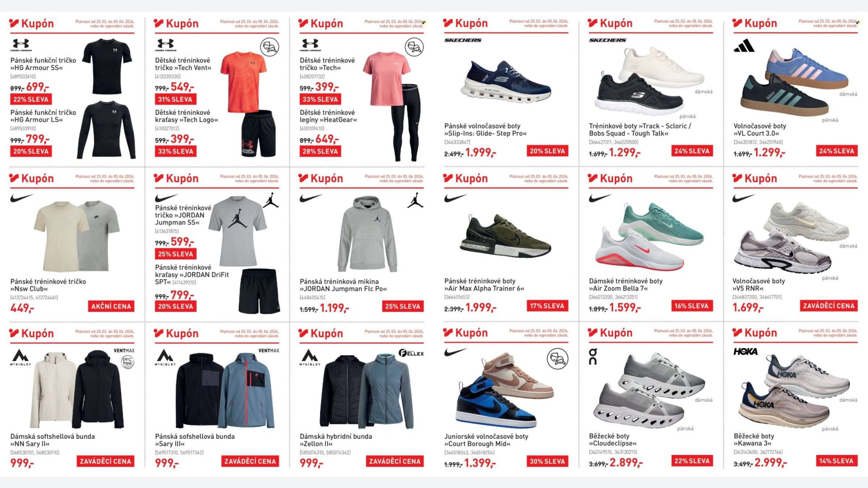This screenshot has width=868, height=488.
Task: Click the Air Zoom Bella 7 product title
Action: (626, 285)
